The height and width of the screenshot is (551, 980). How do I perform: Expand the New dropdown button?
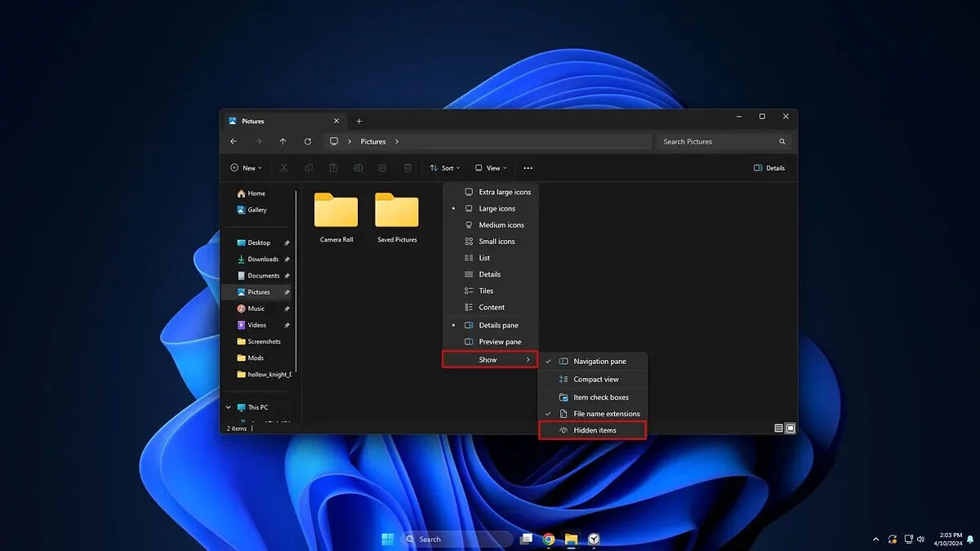[246, 168]
